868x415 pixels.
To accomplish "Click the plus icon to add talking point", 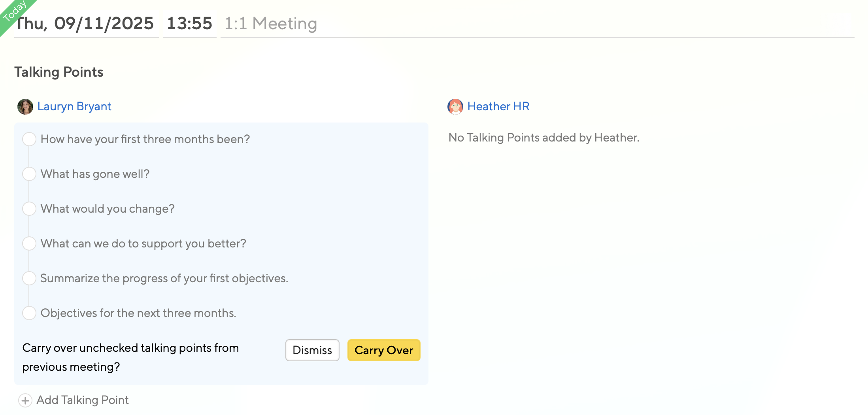I will click(x=25, y=400).
